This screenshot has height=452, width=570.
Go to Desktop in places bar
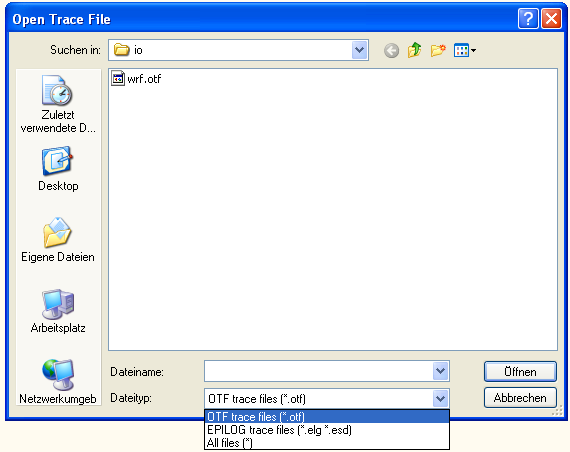[58, 169]
